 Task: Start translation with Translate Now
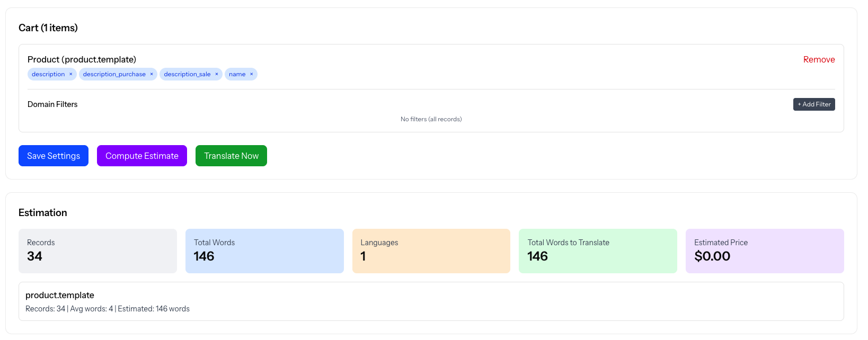coord(231,156)
